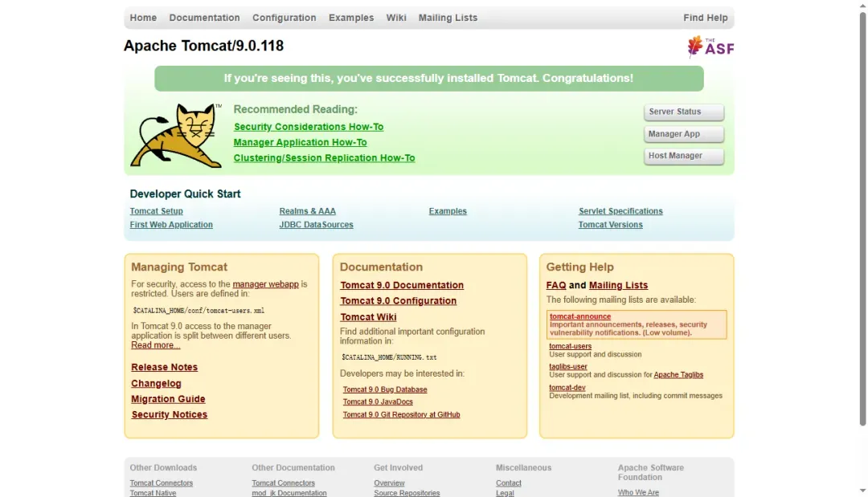Viewport: 868px width, 497px height.
Task: Click the scrollbar up arrow
Action: [x=862, y=5]
